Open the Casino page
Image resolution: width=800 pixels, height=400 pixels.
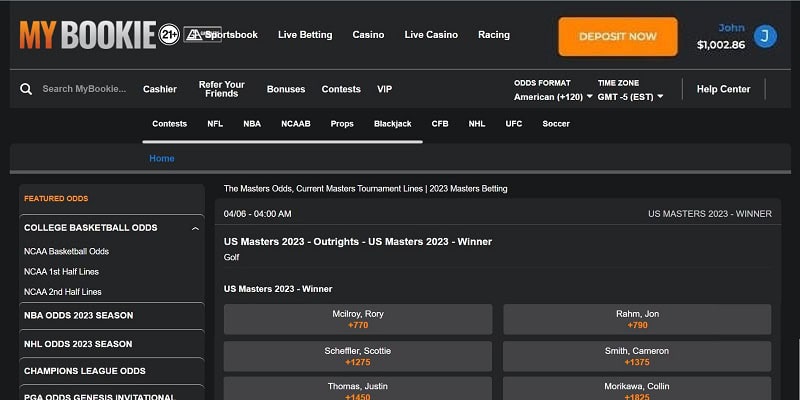pos(368,35)
